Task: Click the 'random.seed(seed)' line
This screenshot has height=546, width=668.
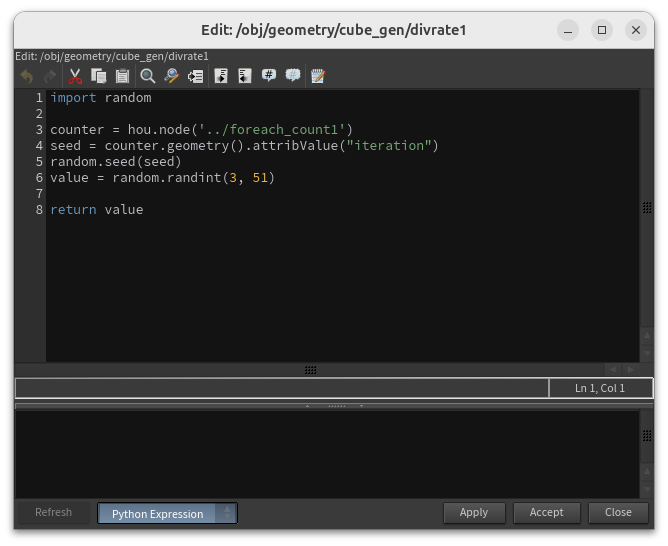Action: pos(116,161)
